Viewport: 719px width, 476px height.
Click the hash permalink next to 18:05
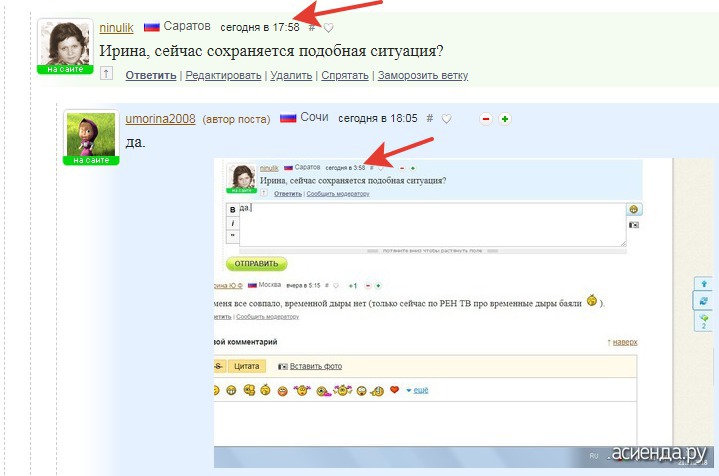point(430,118)
